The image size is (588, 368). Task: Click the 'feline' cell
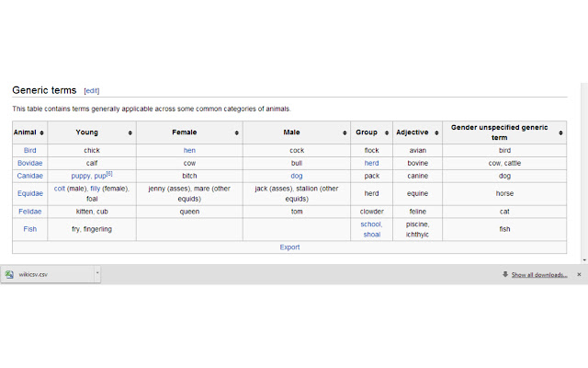417,212
